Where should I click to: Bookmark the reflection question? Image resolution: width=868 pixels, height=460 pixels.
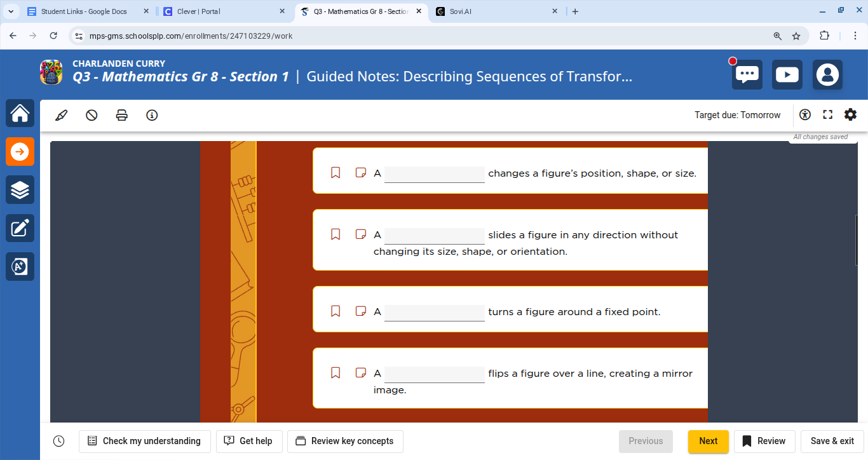336,372
